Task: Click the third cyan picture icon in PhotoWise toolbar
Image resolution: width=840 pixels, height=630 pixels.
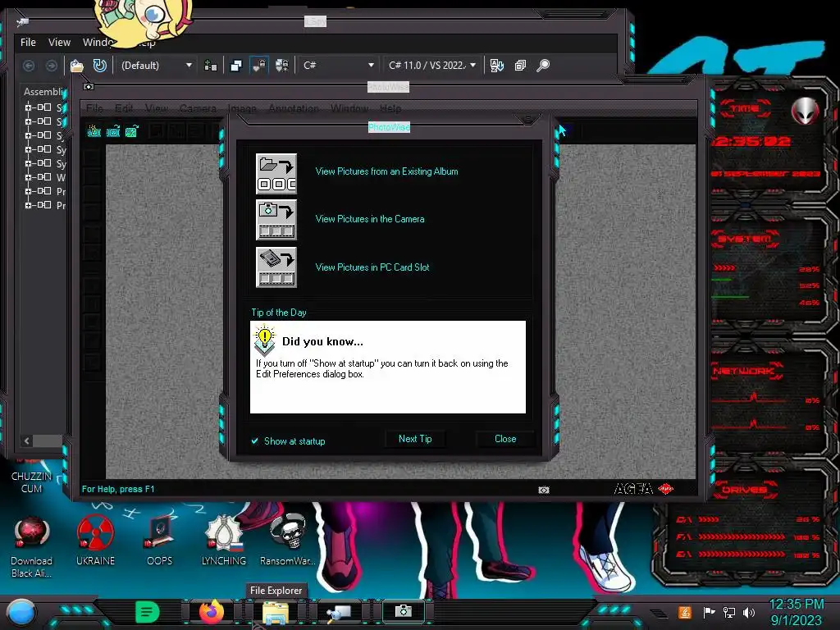Action: (132, 130)
